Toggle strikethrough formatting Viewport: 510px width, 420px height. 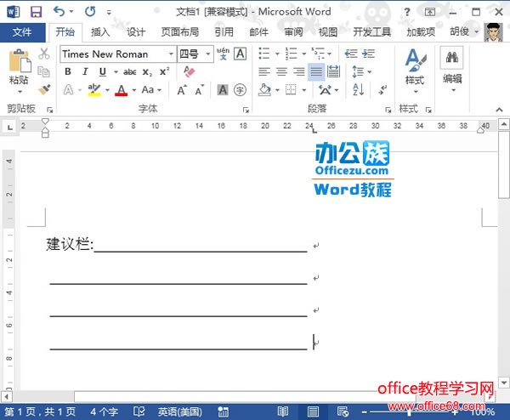click(130, 72)
